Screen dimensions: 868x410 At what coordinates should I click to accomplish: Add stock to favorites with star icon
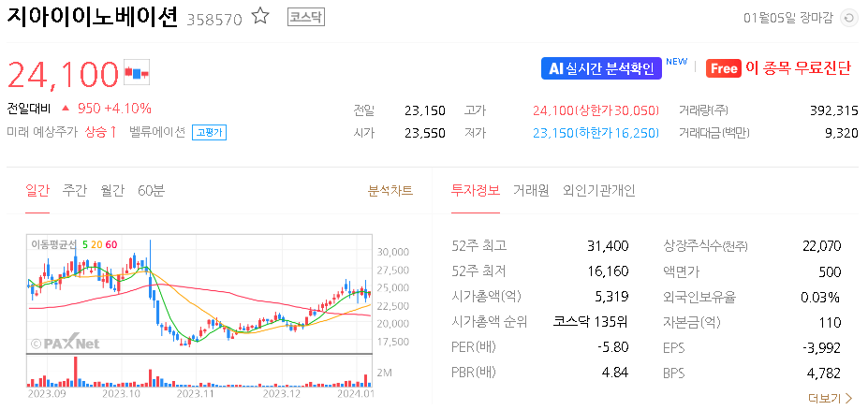point(260,17)
